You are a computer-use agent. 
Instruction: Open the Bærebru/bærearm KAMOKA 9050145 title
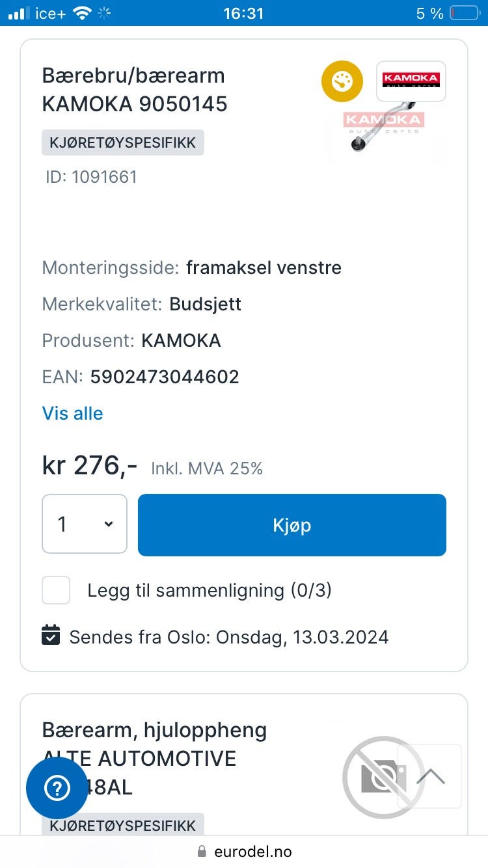point(135,90)
